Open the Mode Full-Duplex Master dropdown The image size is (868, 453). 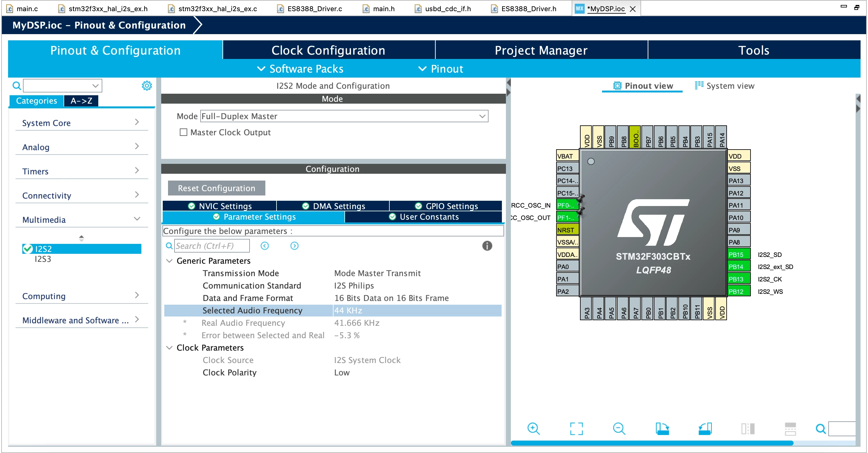click(344, 116)
